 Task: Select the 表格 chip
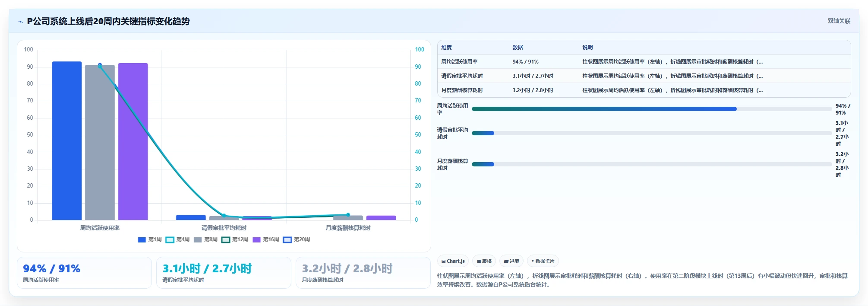pos(484,261)
